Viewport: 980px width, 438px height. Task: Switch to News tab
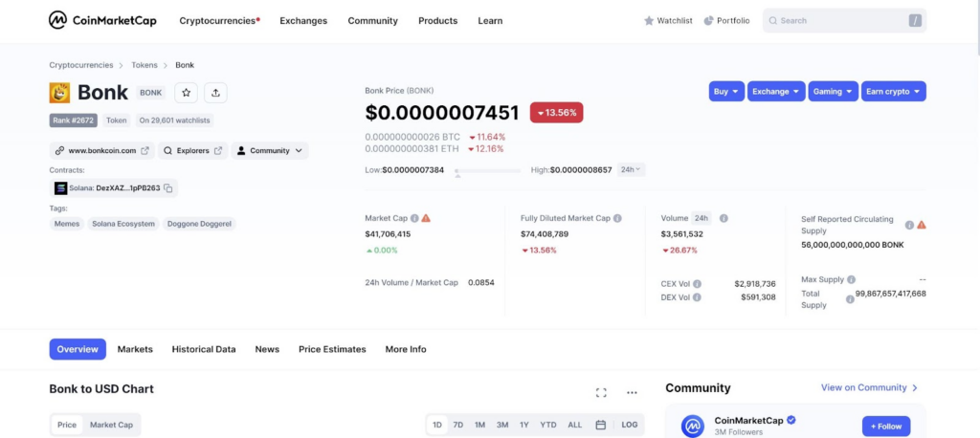pyautogui.click(x=267, y=349)
